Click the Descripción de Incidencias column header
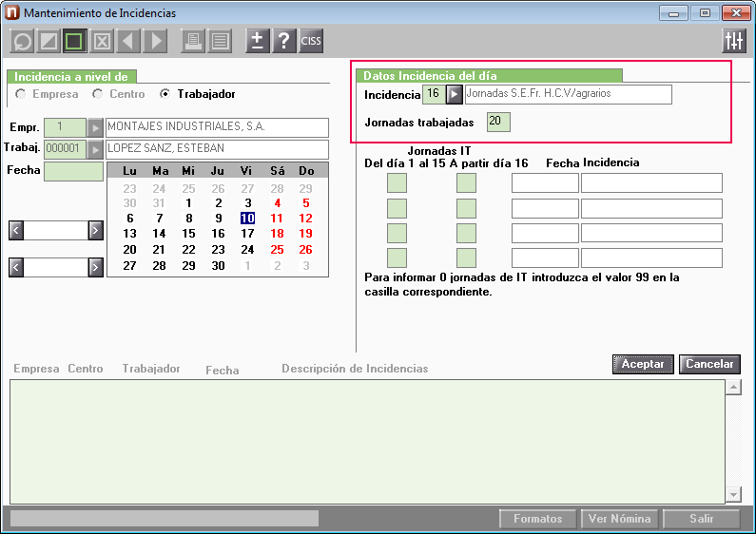 pos(355,369)
